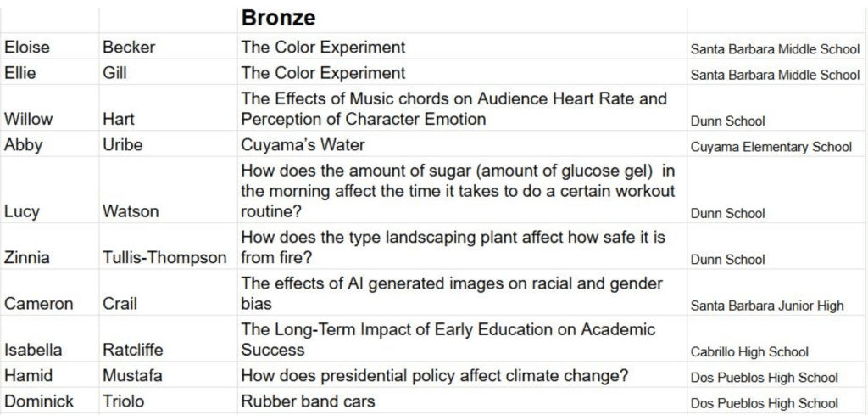This screenshot has width=868, height=415.
Task: Click the last name cell Uribe
Action: tap(123, 145)
